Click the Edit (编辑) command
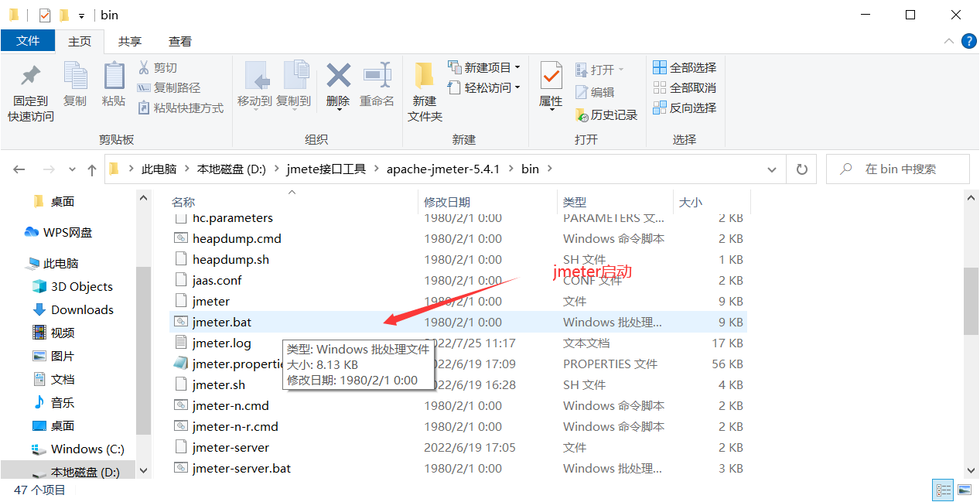 click(595, 92)
